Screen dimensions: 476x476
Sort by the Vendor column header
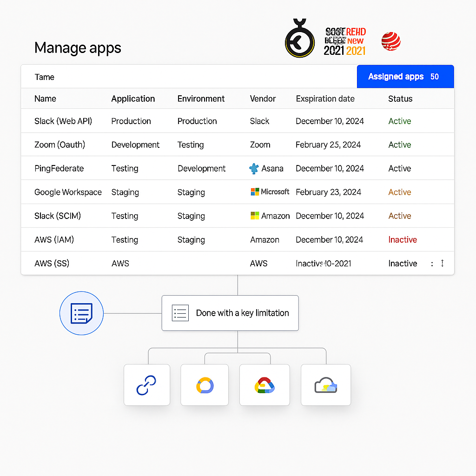tap(263, 99)
